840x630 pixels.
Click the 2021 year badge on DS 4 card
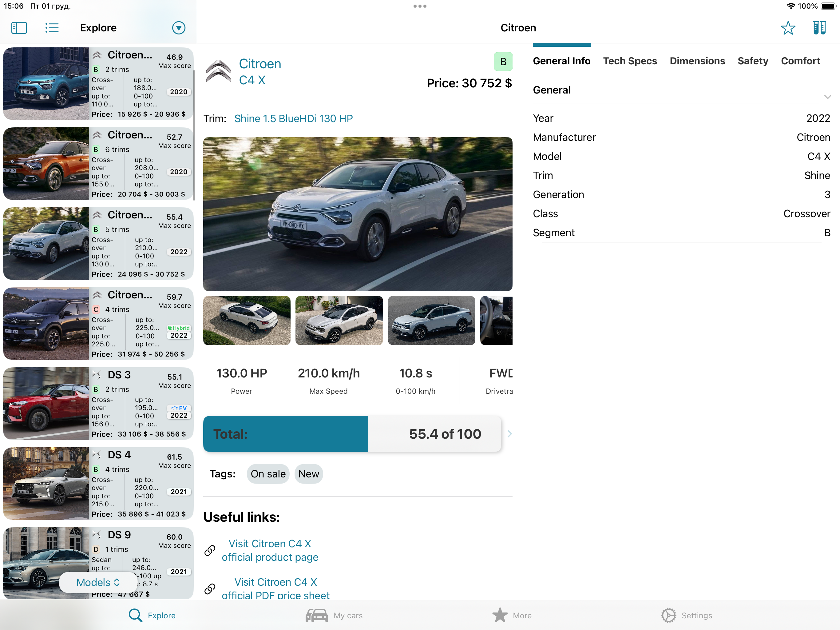coord(179,492)
